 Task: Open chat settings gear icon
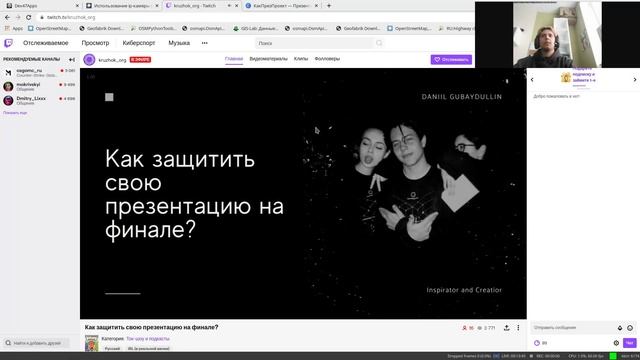click(616, 343)
